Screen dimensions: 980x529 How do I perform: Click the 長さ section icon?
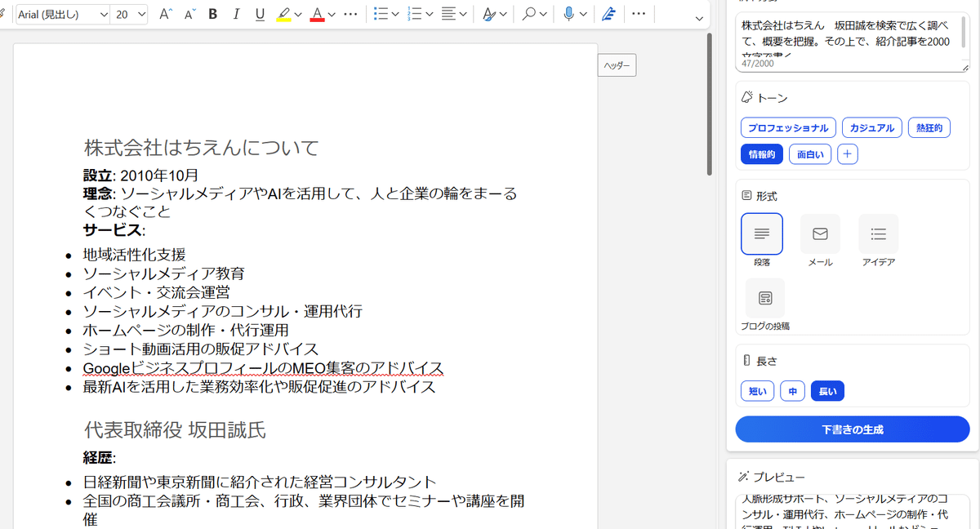(x=746, y=360)
